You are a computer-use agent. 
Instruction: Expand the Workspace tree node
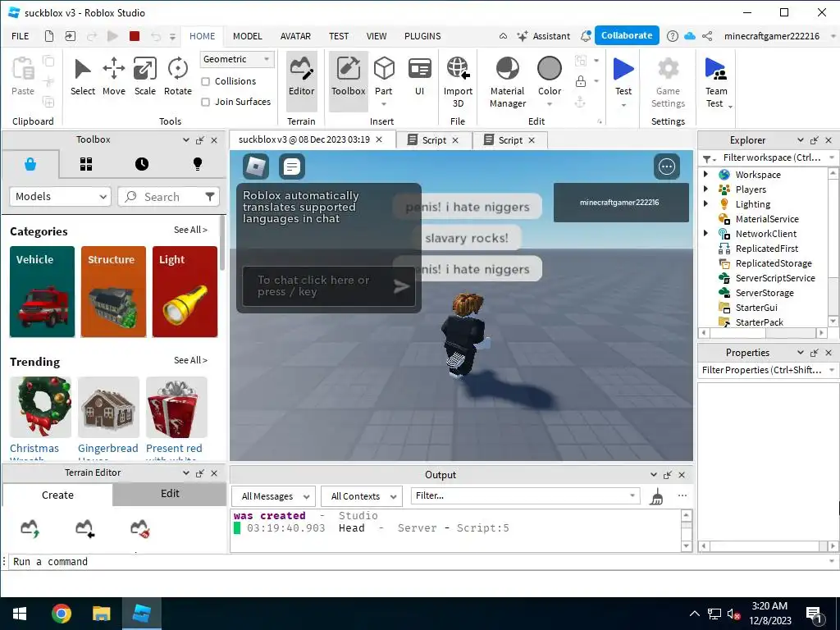pos(706,174)
